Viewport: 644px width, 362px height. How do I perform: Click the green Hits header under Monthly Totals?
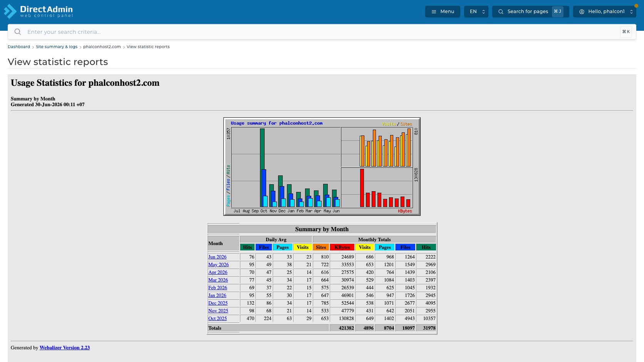426,247
